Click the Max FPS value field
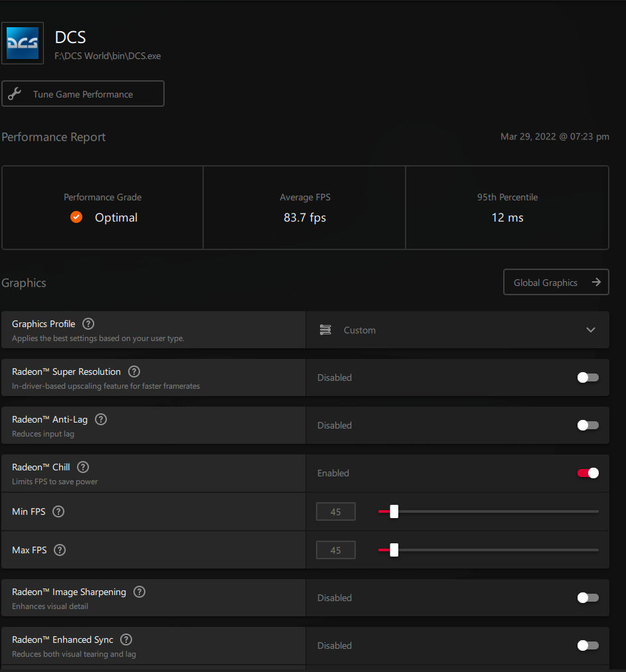The height and width of the screenshot is (672, 626). tap(336, 550)
